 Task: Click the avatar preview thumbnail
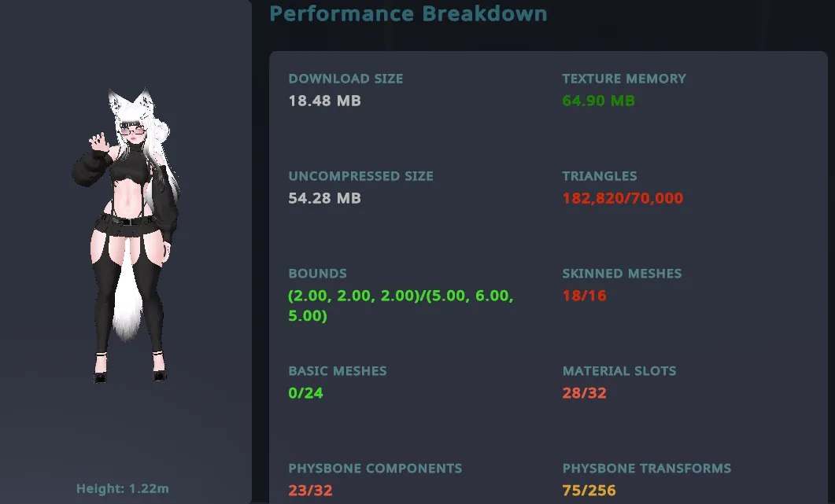126,235
